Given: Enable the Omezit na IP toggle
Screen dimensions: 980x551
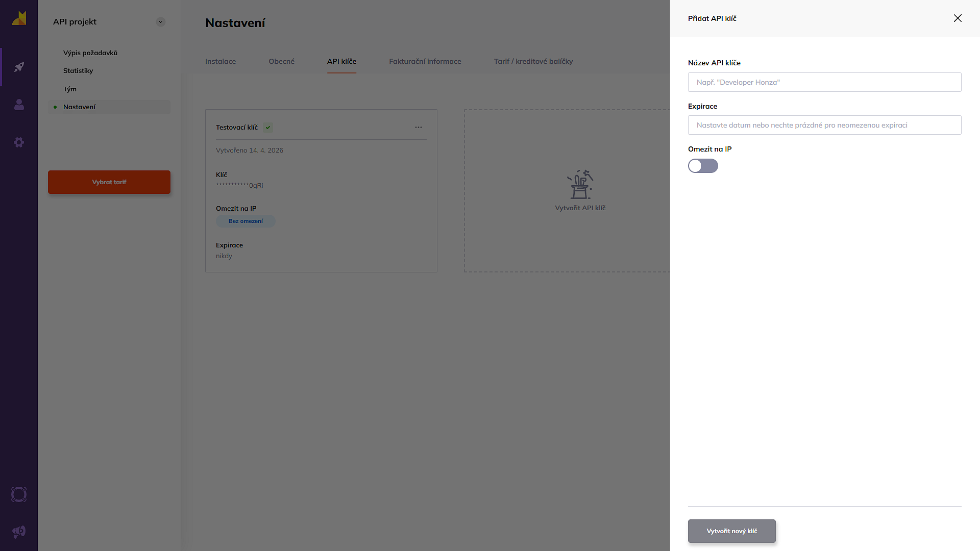Looking at the screenshot, I should click(703, 166).
